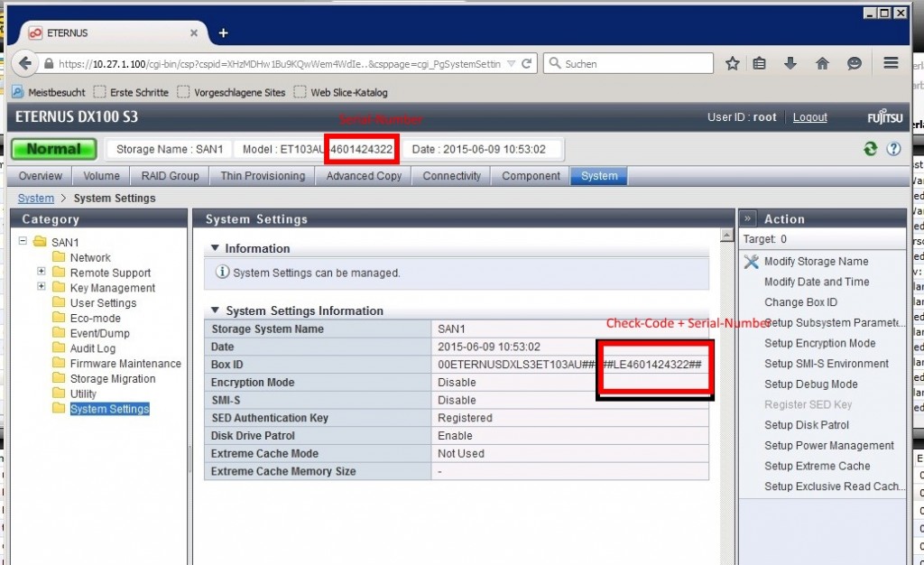Screen dimensions: 924x565
Task: Open the Connectivity tab
Action: (451, 176)
